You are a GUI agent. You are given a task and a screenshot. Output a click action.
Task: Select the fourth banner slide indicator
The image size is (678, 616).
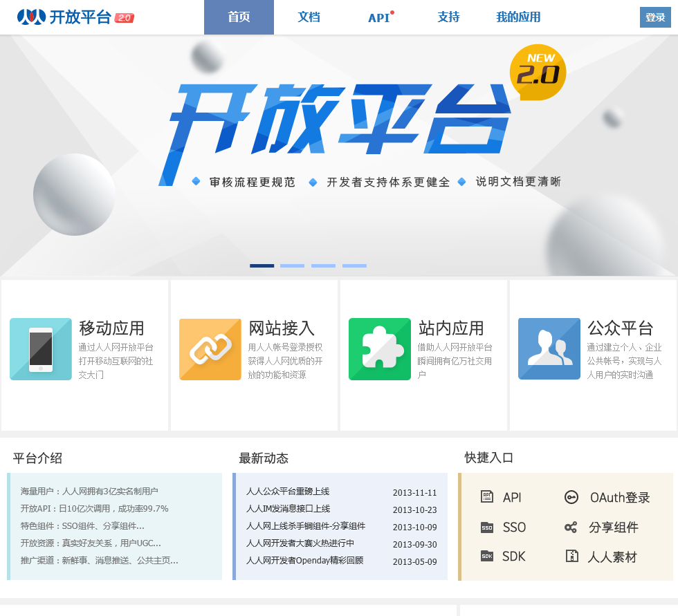pyautogui.click(x=354, y=265)
